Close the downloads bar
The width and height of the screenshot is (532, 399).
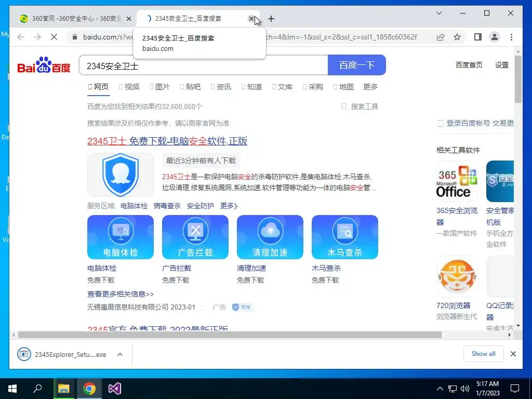(x=513, y=354)
